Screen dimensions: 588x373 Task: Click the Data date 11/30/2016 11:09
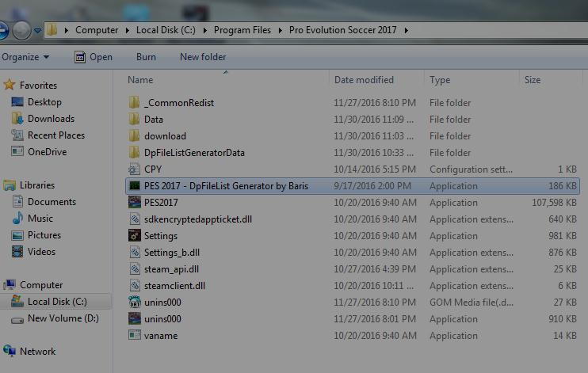pyautogui.click(x=374, y=120)
